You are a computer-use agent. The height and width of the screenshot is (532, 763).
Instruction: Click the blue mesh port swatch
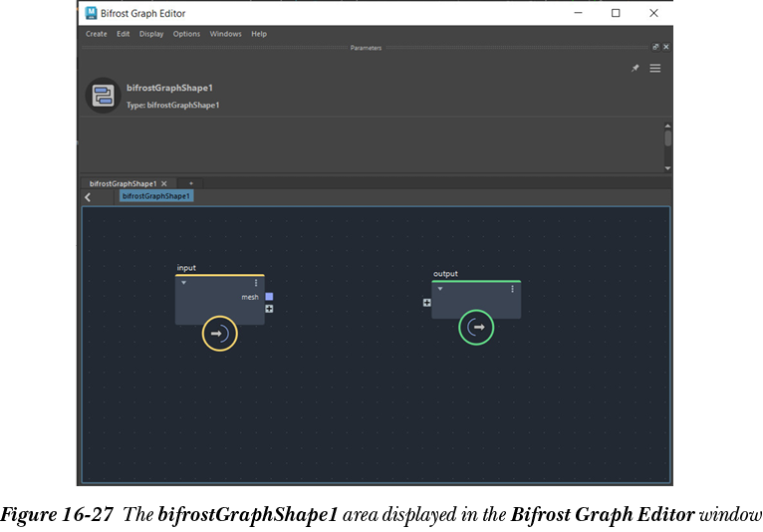click(x=269, y=297)
